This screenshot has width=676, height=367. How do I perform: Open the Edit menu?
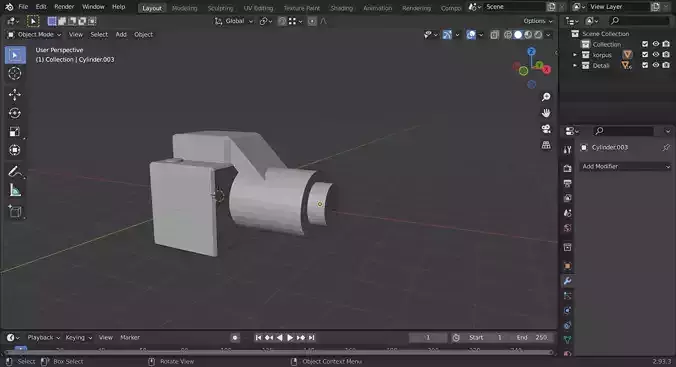tap(41, 7)
